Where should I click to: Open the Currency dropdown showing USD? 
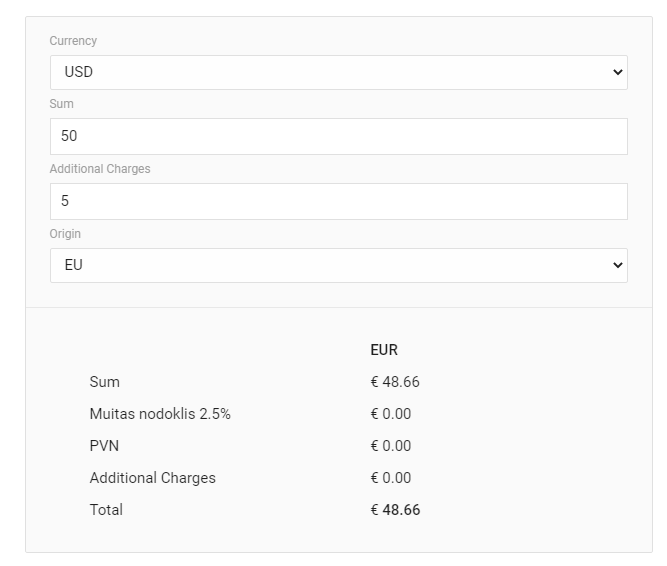tap(330, 72)
